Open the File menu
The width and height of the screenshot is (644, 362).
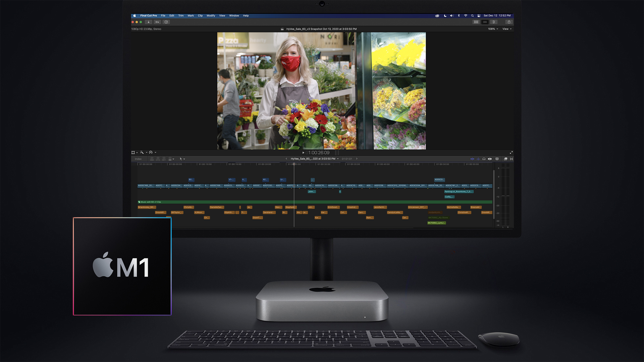pos(163,16)
